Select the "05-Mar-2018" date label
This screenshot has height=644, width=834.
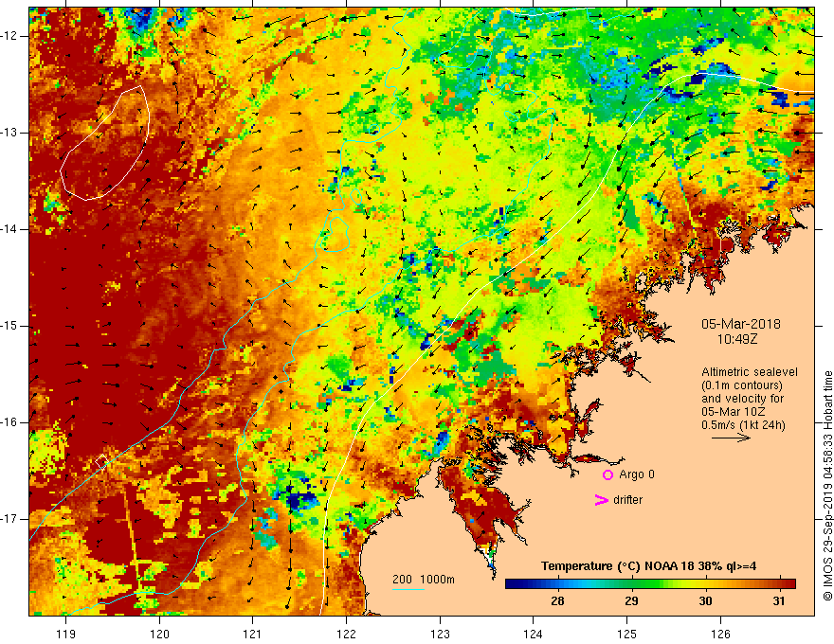click(x=741, y=324)
